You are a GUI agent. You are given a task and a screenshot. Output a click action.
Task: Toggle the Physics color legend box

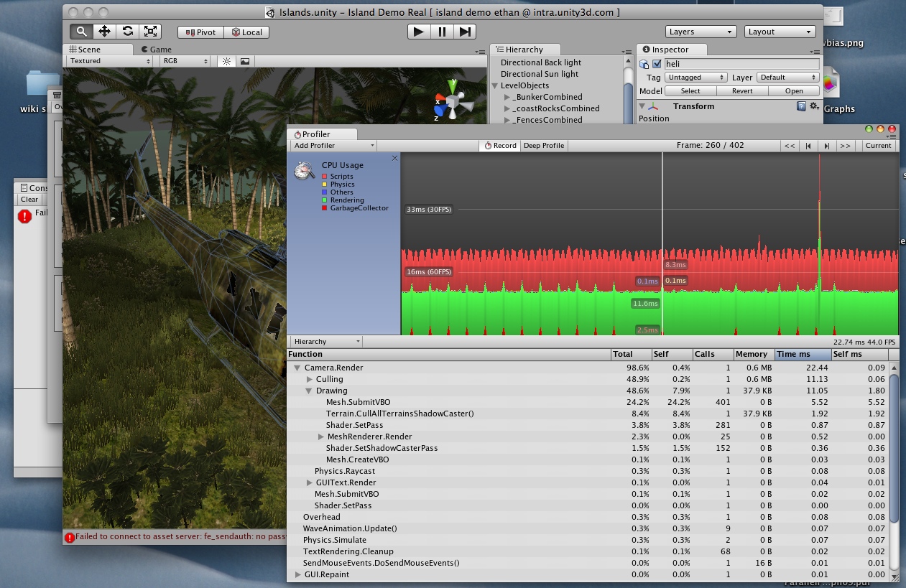325,185
